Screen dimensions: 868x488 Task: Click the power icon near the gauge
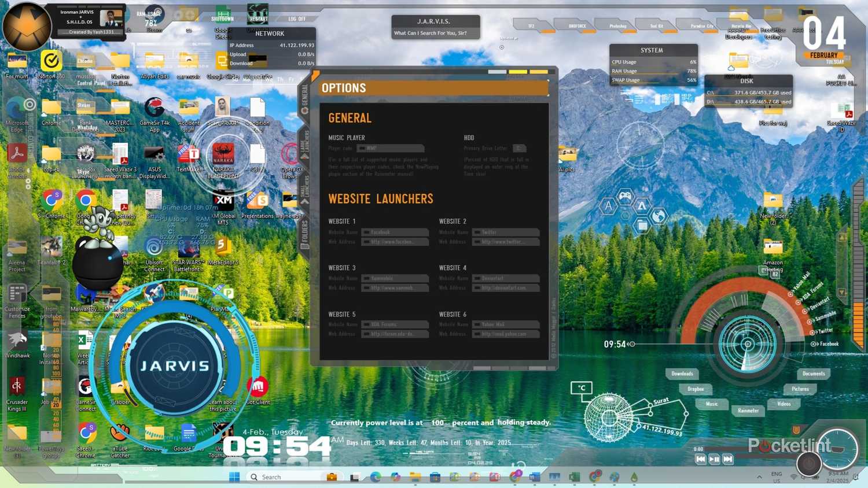tap(809, 463)
